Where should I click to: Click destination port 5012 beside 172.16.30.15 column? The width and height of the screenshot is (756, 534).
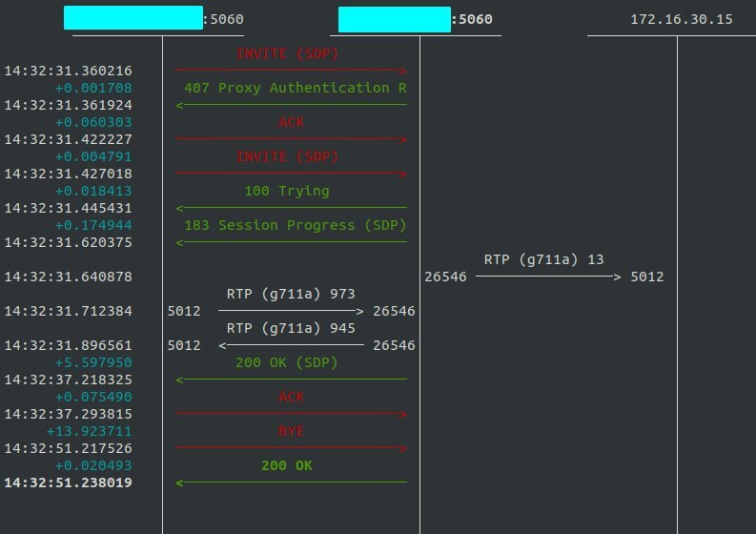pyautogui.click(x=647, y=277)
